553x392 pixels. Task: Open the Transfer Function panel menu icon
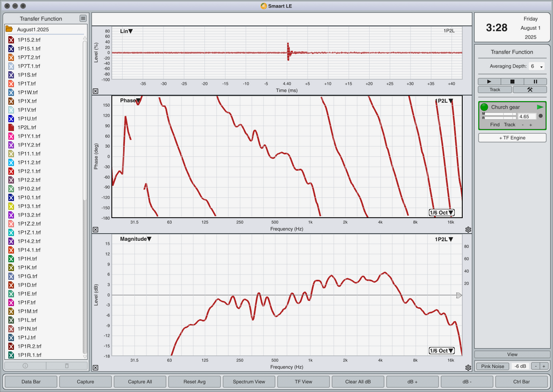click(83, 18)
